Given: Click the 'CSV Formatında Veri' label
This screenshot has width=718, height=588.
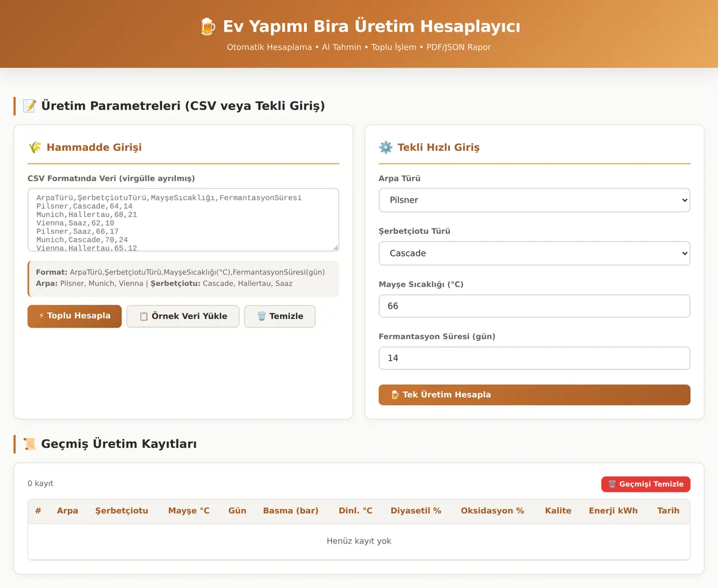Looking at the screenshot, I should coord(111,178).
